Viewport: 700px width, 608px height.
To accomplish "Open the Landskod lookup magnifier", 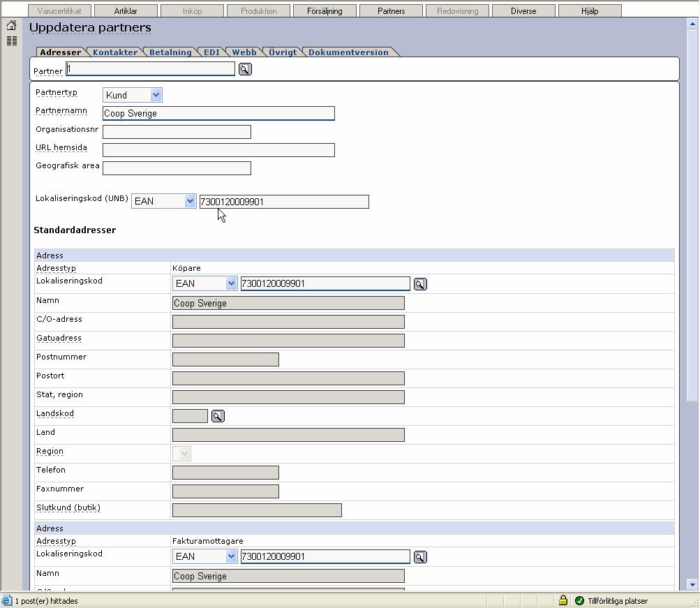I will (x=218, y=416).
